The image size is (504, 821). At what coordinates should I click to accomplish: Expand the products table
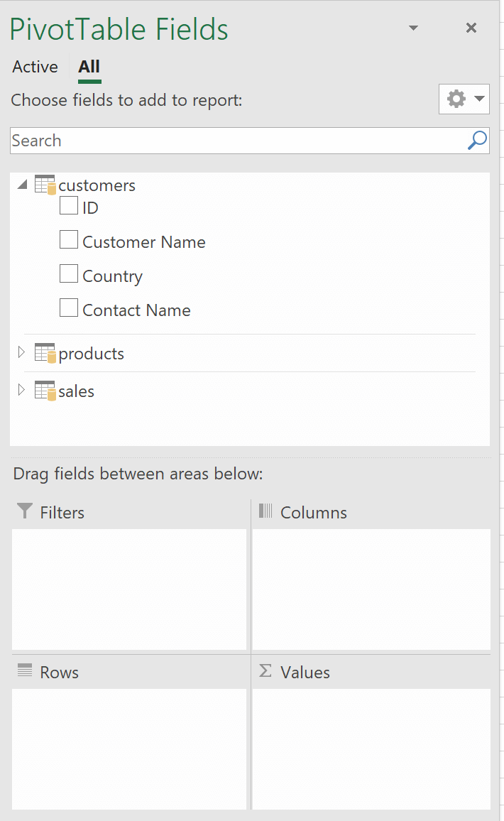coord(22,352)
